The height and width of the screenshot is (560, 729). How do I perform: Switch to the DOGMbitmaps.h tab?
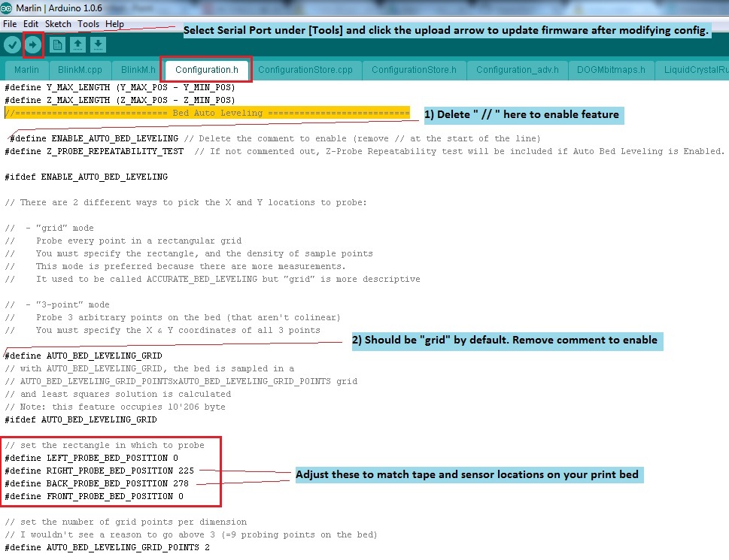click(x=611, y=70)
